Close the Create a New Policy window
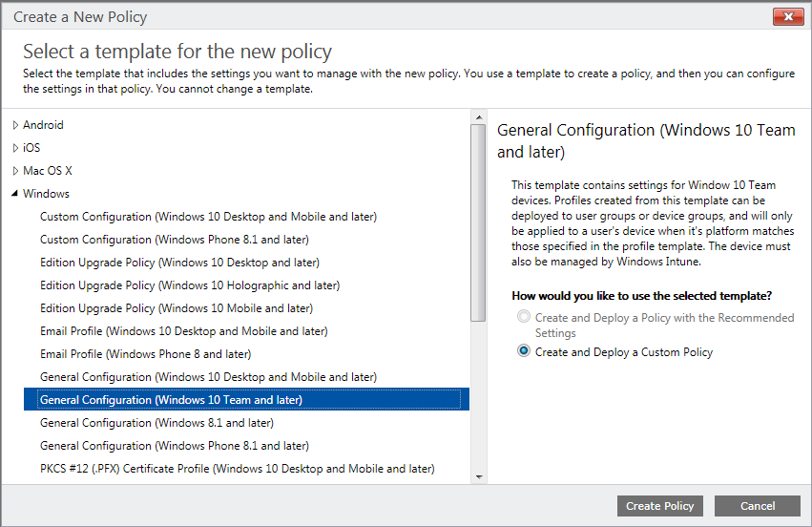 click(x=787, y=17)
